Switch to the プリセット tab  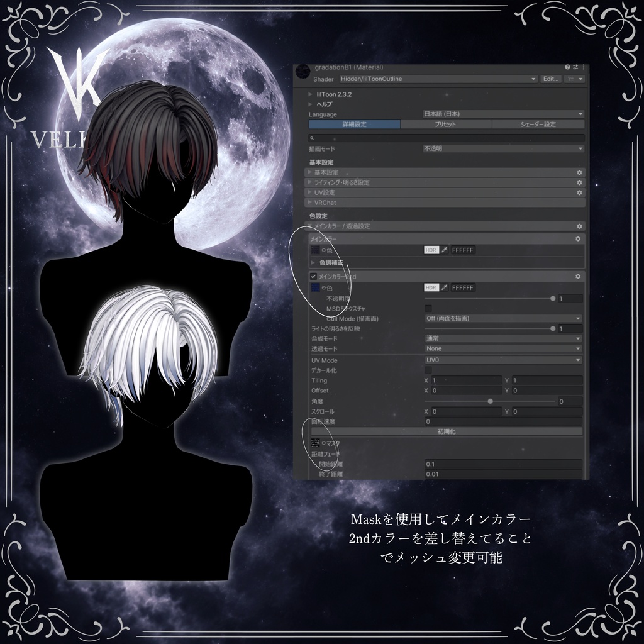coord(446,125)
